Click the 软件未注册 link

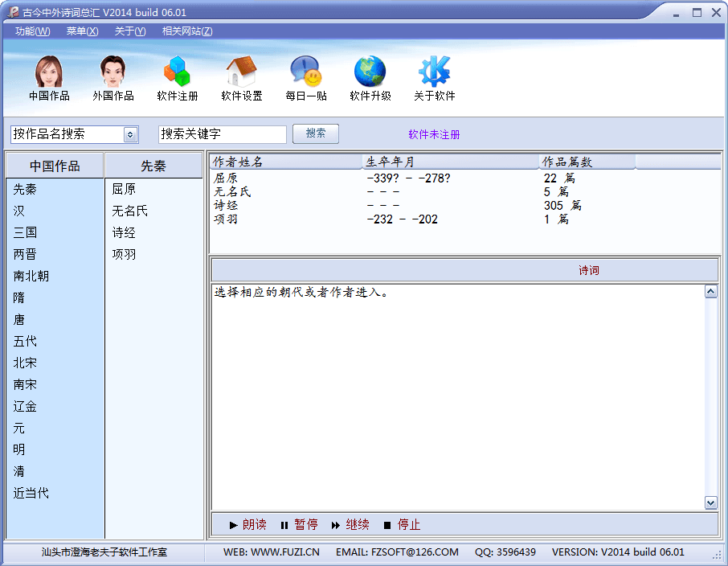click(434, 134)
